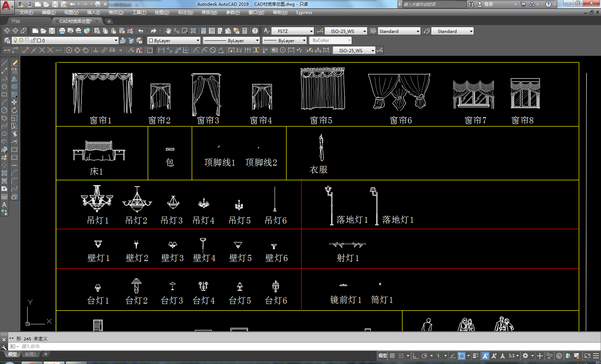Screen dimensions: 601x364
Task: Select the Multiline Text tool
Action: point(4,205)
